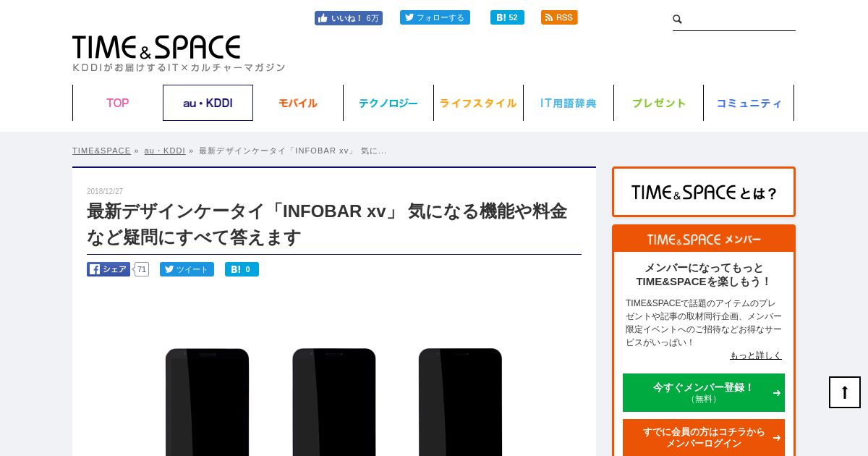Share the article via Facebook シェア button
This screenshot has width=868, height=456.
tap(109, 269)
